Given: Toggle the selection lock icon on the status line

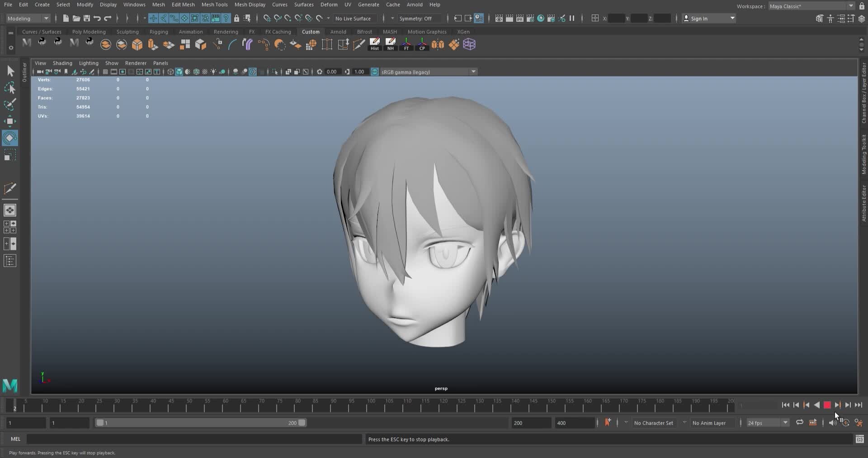Looking at the screenshot, I should tap(236, 19).
